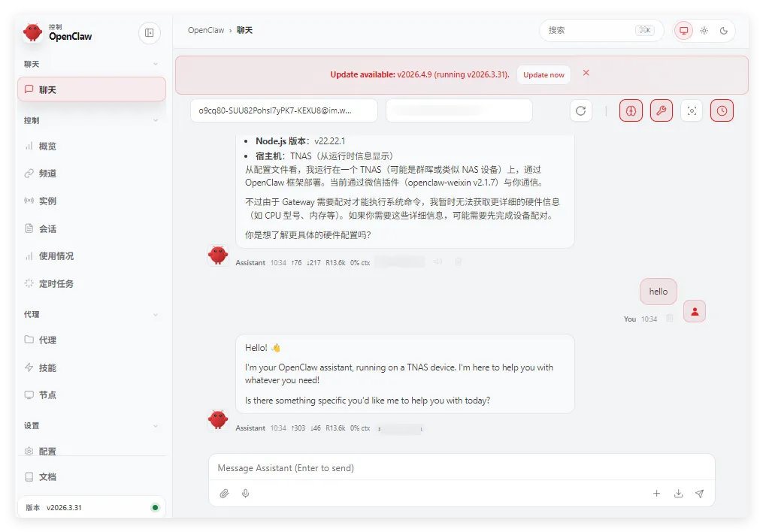Click the green connection status dot
Screen dimensions: 763x532
point(155,508)
